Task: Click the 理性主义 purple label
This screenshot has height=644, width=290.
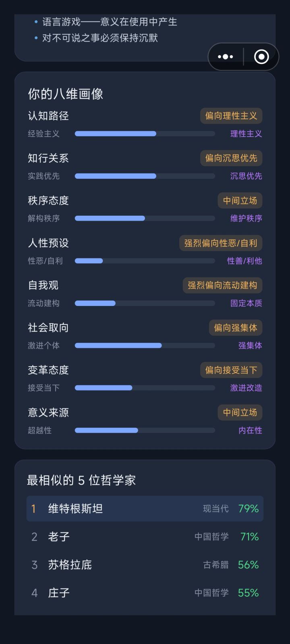Action: 246,134
